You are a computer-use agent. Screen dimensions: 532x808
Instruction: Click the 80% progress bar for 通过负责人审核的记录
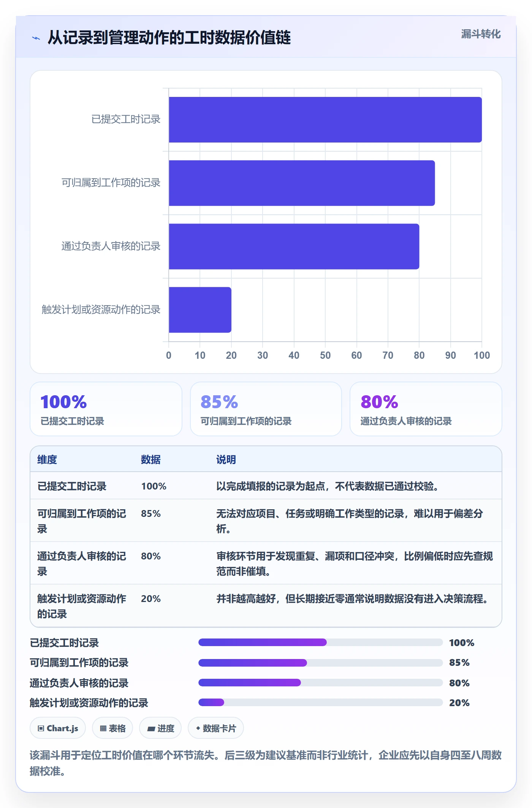click(x=321, y=683)
